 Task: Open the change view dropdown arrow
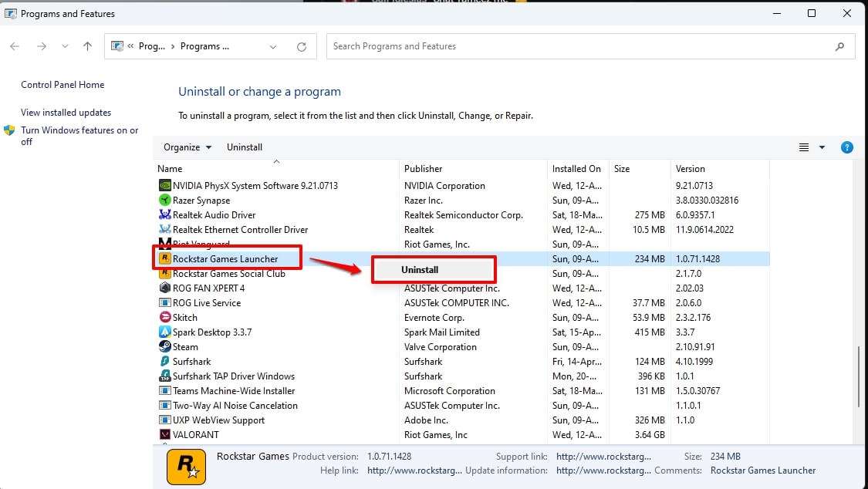click(821, 147)
